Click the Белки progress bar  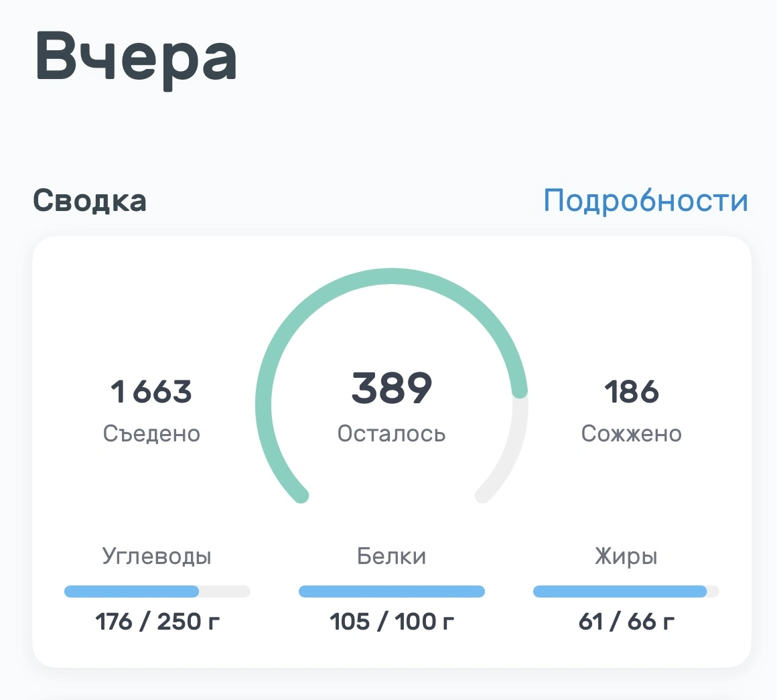click(x=392, y=591)
